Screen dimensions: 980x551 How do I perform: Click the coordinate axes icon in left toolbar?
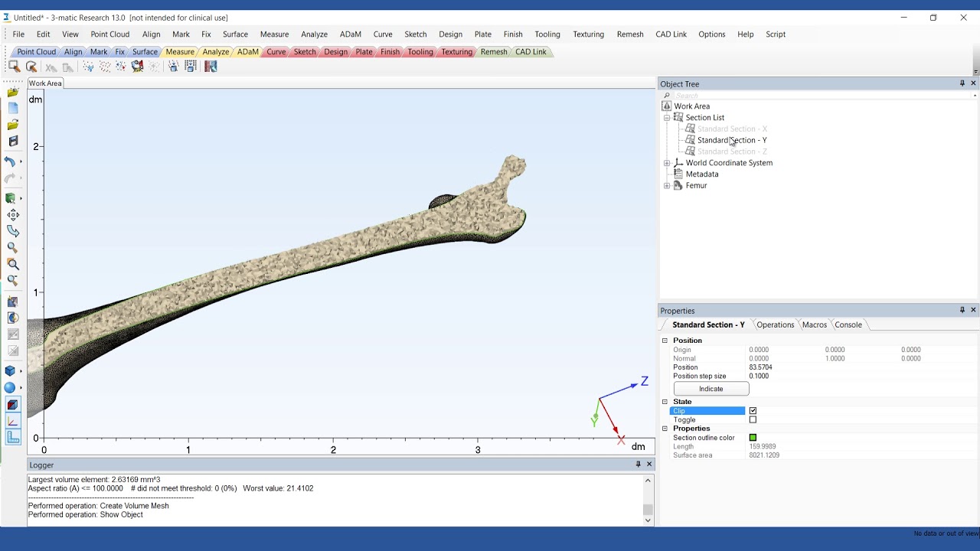13,421
